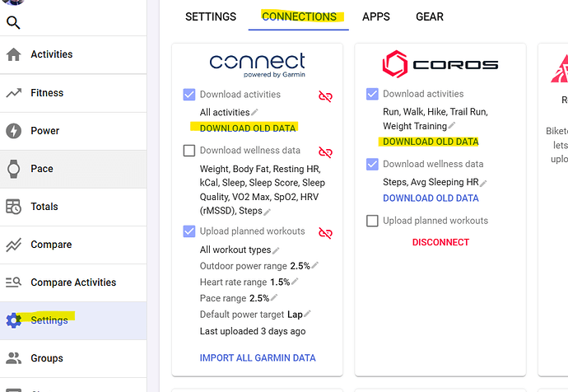Screen dimensions: 568x392
Task: Click the Fitness trend line icon
Action: click(14, 93)
